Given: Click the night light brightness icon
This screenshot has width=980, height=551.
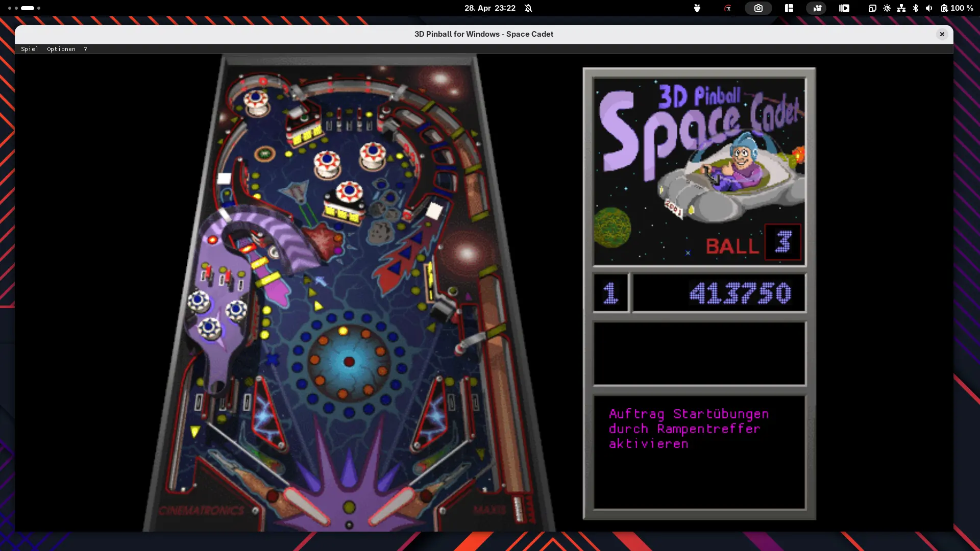Looking at the screenshot, I should click(887, 8).
